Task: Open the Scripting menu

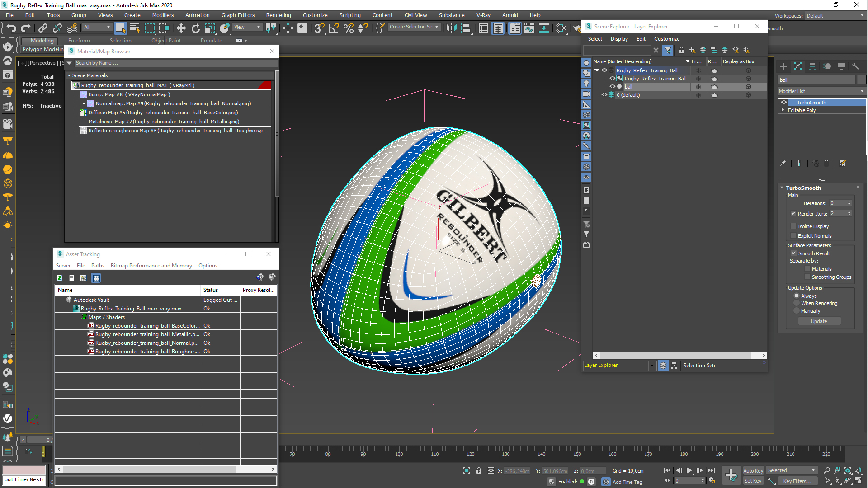Action: (350, 15)
